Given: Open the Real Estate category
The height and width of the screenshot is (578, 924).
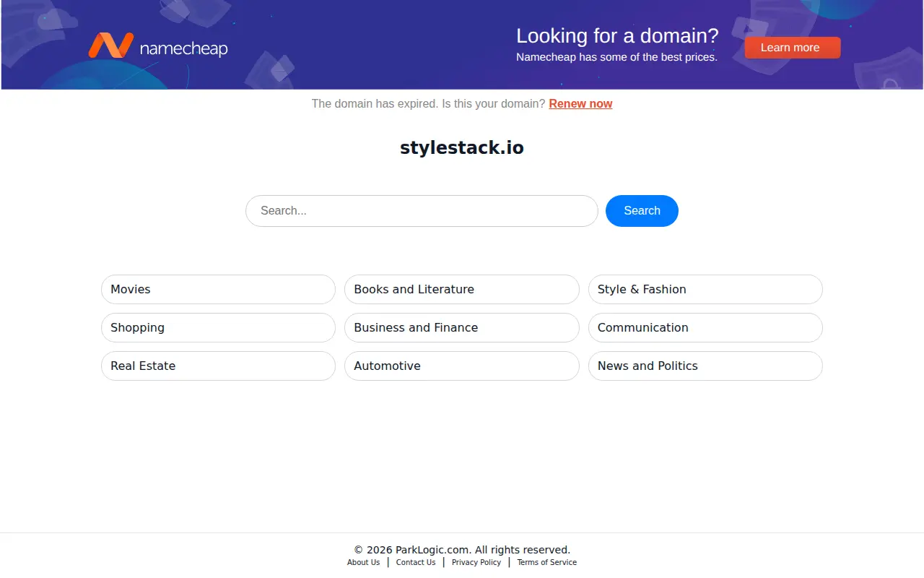Looking at the screenshot, I should click(x=218, y=366).
